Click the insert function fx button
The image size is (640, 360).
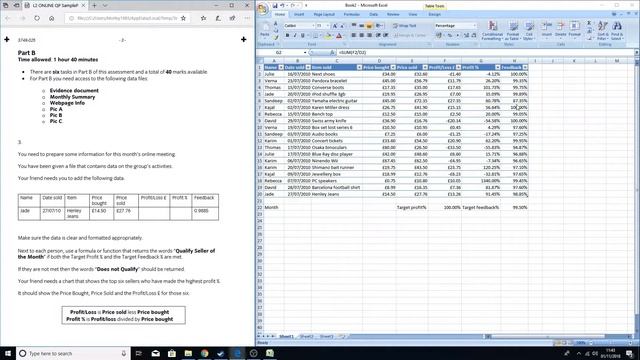point(332,53)
